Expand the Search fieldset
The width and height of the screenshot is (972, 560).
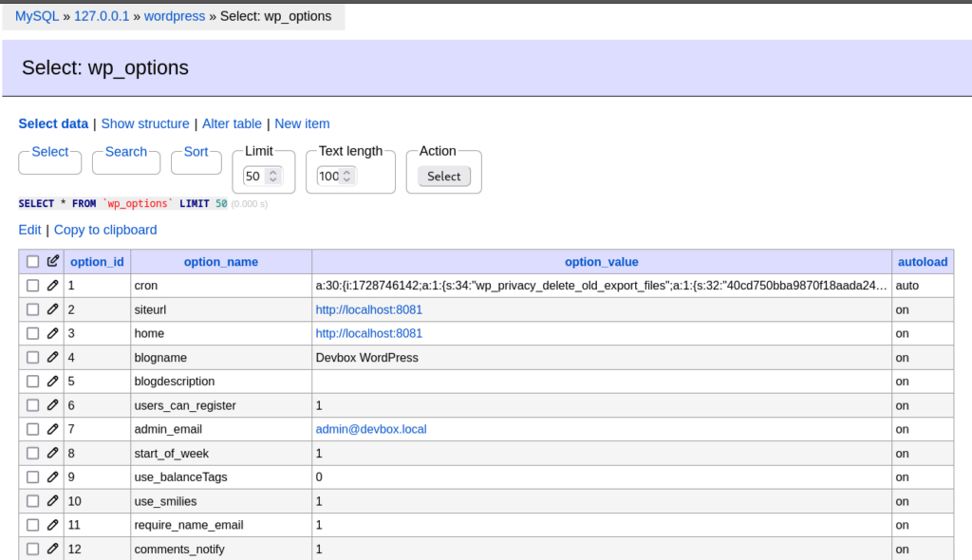click(x=125, y=152)
